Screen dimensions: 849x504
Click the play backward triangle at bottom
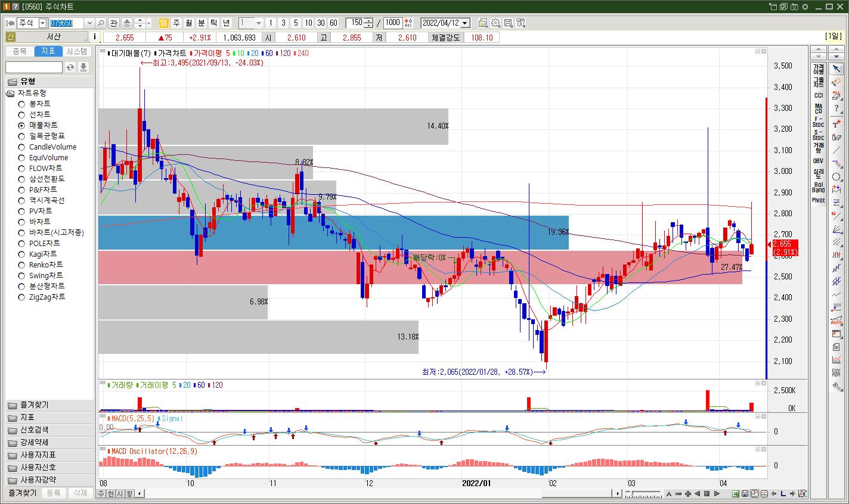point(697,493)
